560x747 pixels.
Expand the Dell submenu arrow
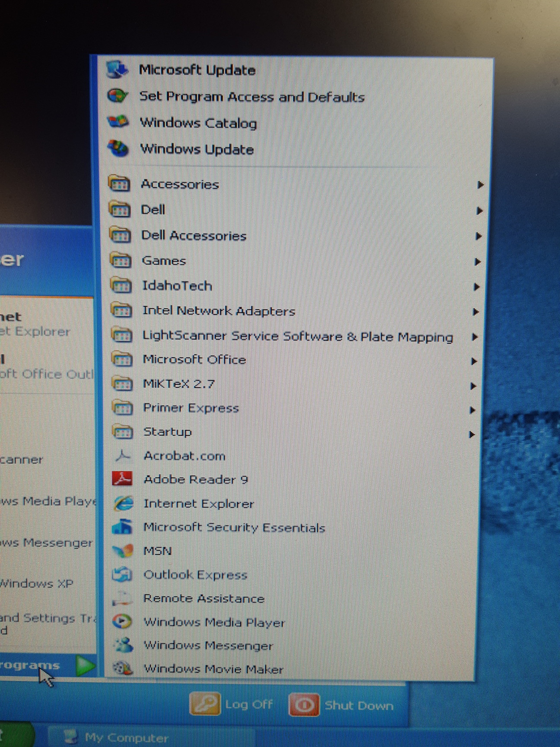(479, 211)
